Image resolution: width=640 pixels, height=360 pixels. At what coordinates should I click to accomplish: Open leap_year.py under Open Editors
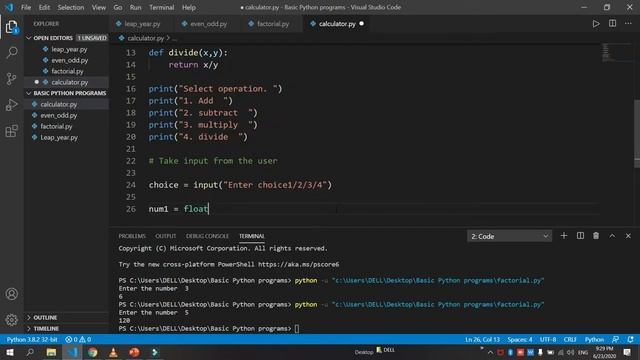(67, 49)
